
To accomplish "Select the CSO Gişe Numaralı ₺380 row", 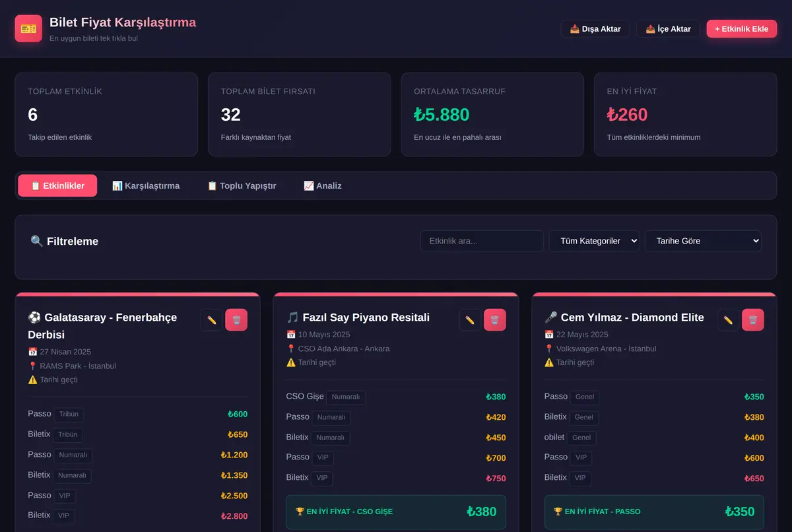I will click(396, 397).
